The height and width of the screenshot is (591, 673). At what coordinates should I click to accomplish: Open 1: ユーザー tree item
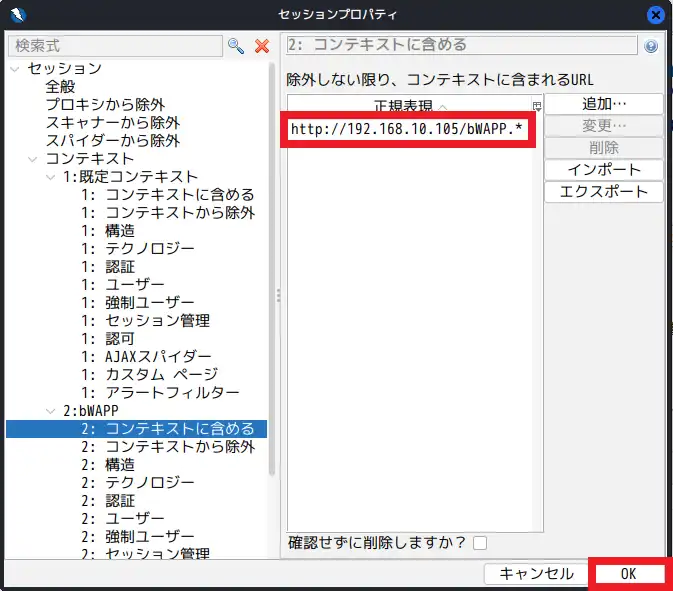tap(123, 285)
